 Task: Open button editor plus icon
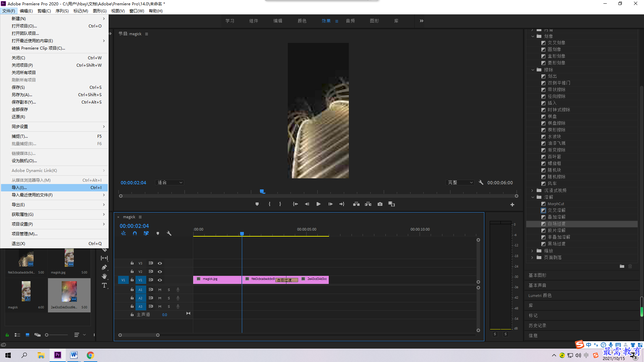[x=512, y=204]
